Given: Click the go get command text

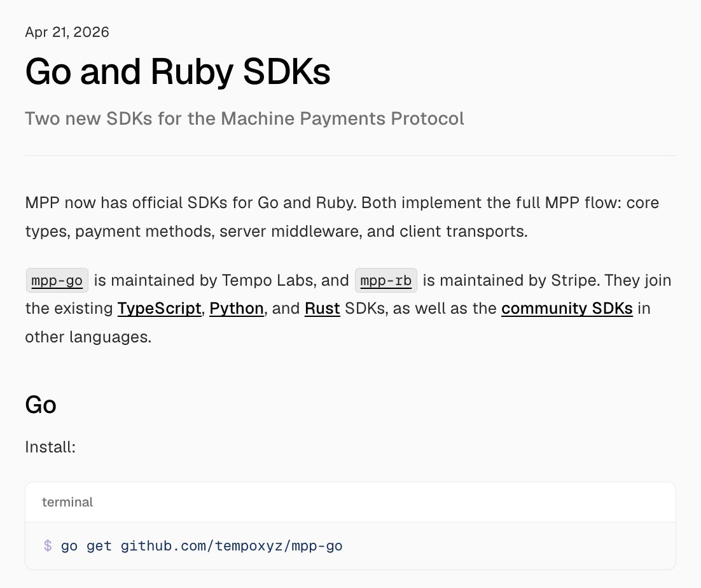Looking at the screenshot, I should pyautogui.click(x=87, y=546).
